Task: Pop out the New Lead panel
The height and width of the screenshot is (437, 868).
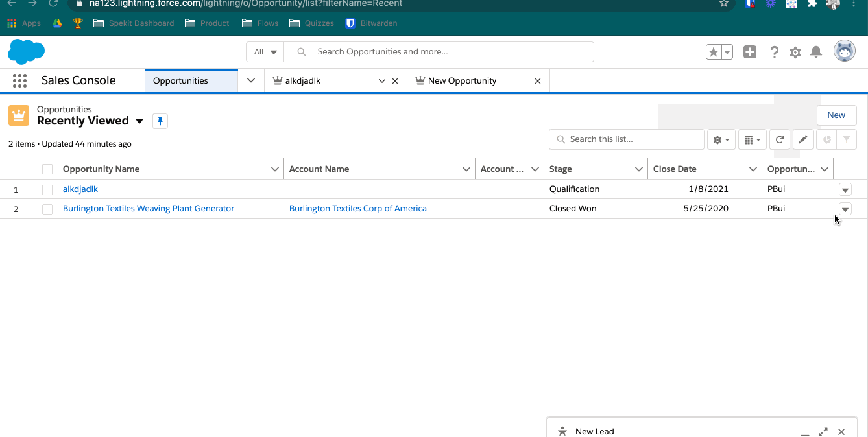Action: (x=823, y=432)
